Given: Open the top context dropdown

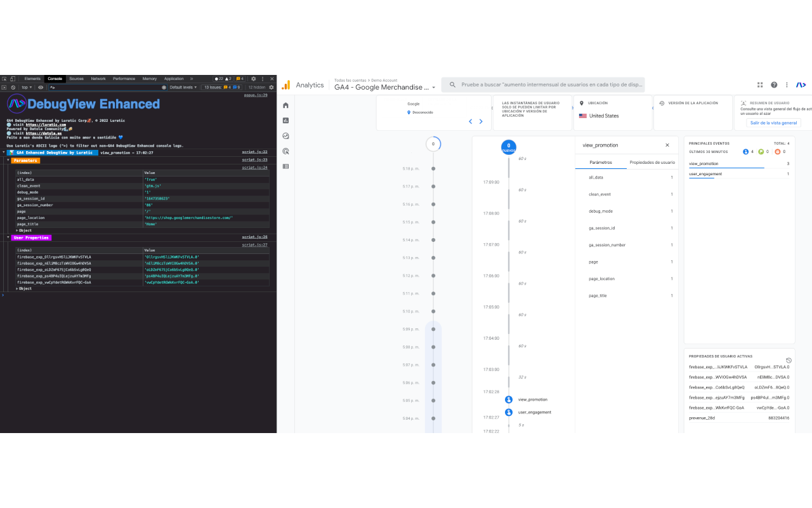Looking at the screenshot, I should coord(27,87).
